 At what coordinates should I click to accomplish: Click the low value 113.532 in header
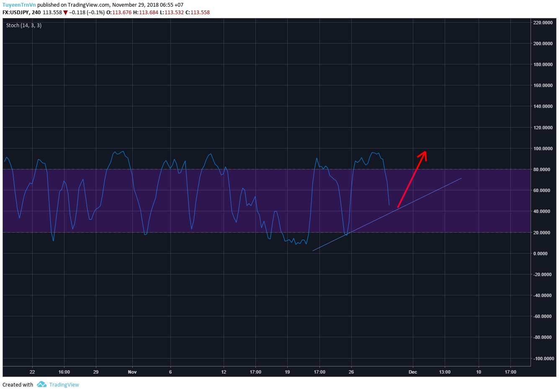tap(174, 13)
